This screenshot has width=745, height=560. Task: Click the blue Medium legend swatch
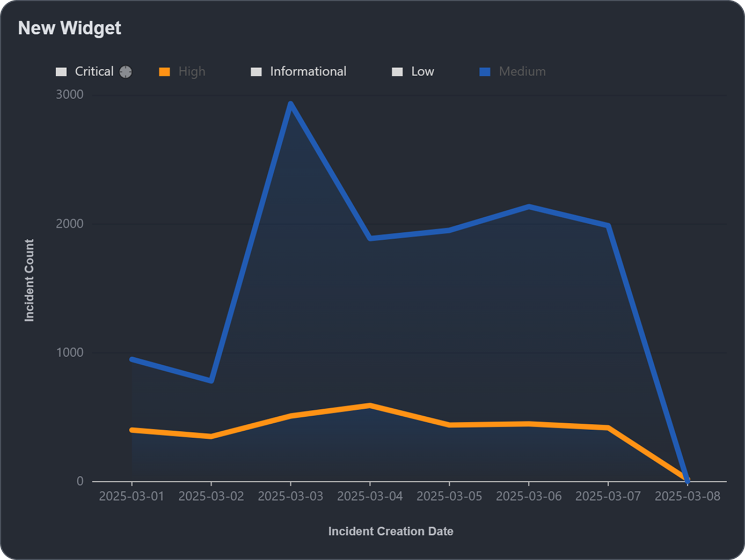[x=485, y=72]
